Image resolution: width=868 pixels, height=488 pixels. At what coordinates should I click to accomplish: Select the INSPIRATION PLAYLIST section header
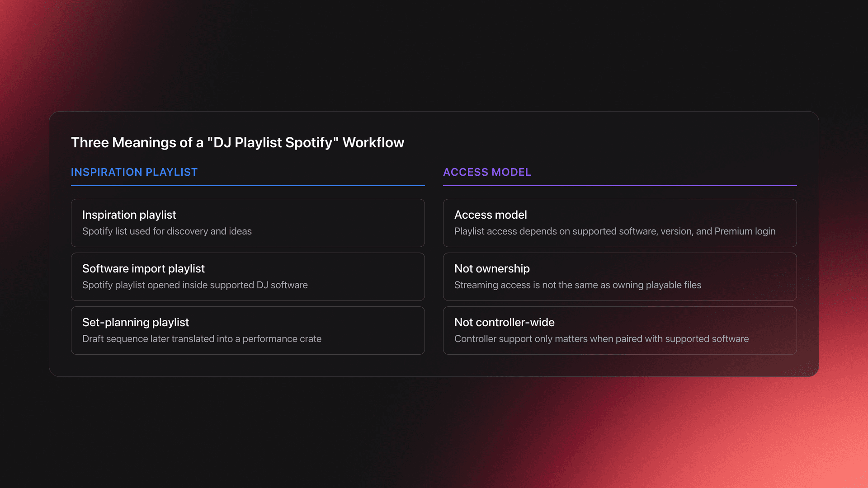[x=134, y=172]
